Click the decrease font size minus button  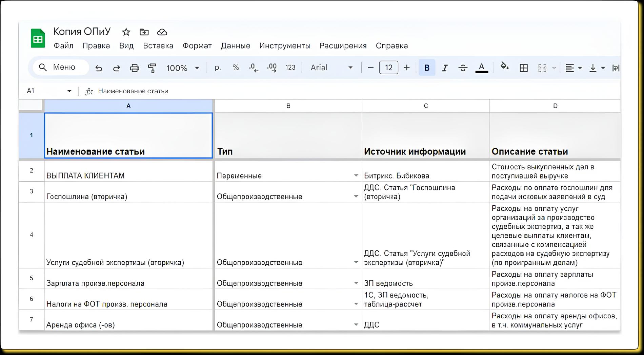pyautogui.click(x=370, y=68)
